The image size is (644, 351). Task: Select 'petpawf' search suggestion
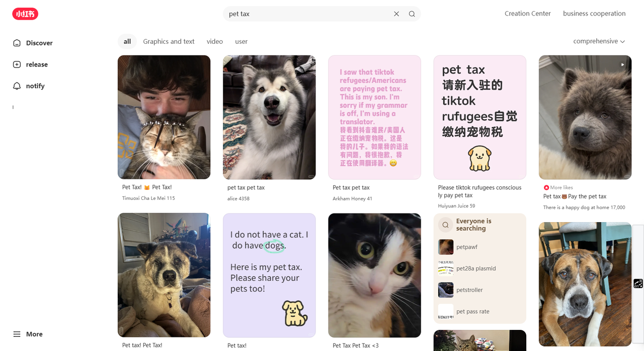[467, 247]
